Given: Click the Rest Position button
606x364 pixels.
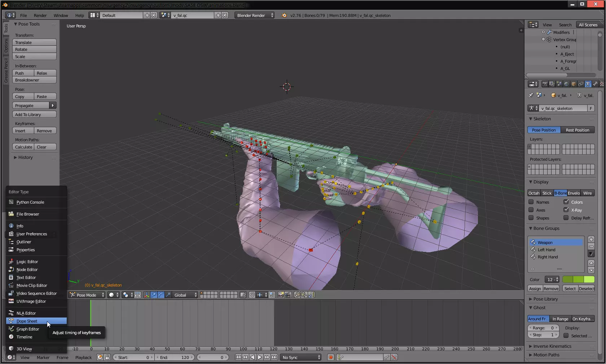Looking at the screenshot, I should (577, 130).
